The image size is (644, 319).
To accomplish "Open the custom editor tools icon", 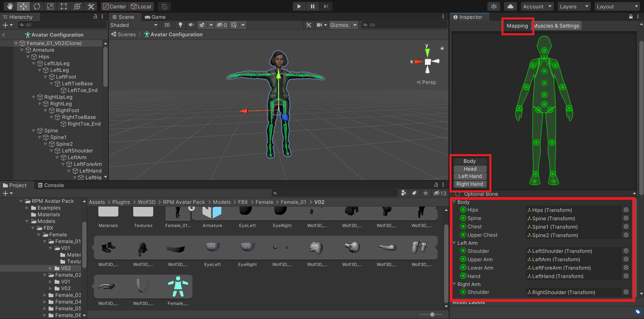I will tap(91, 6).
